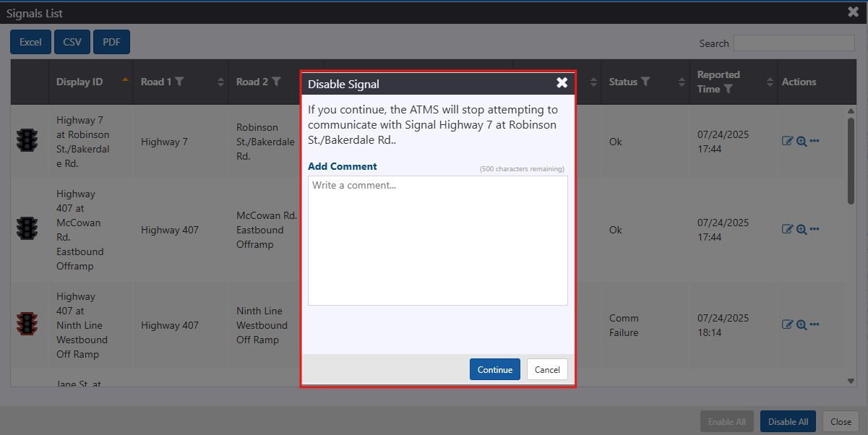Cancel the Disable Signal dialog

click(547, 369)
